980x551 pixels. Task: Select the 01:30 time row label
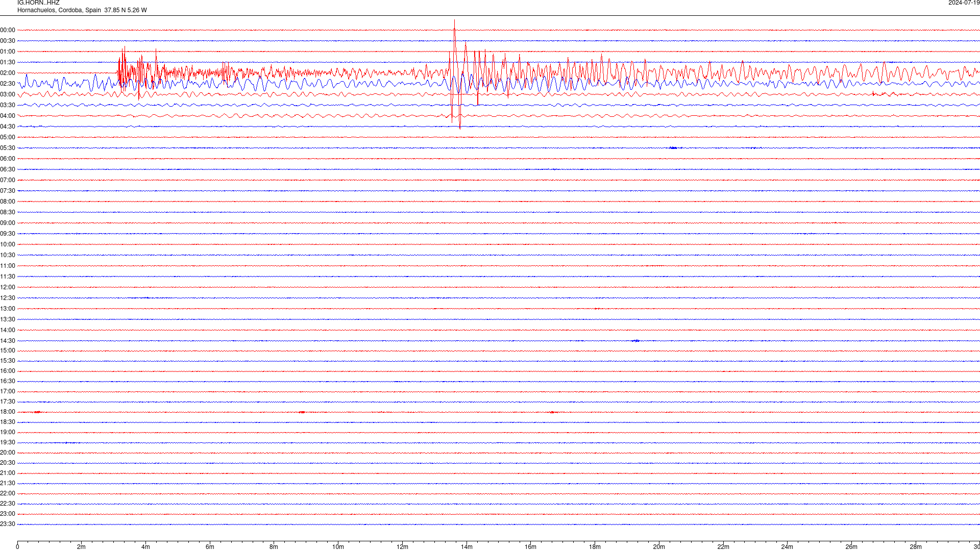(8, 62)
